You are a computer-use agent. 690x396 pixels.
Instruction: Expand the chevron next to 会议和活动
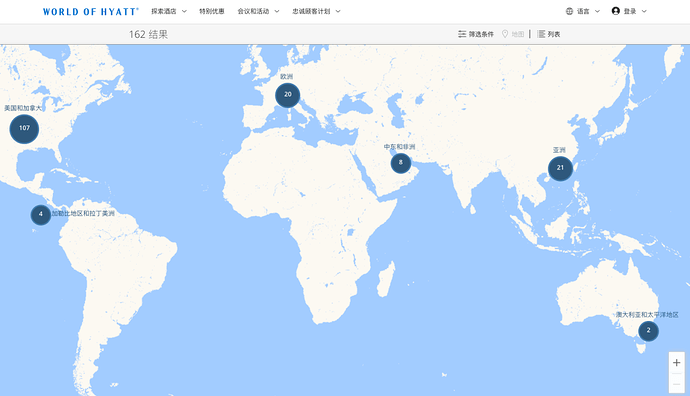(277, 11)
